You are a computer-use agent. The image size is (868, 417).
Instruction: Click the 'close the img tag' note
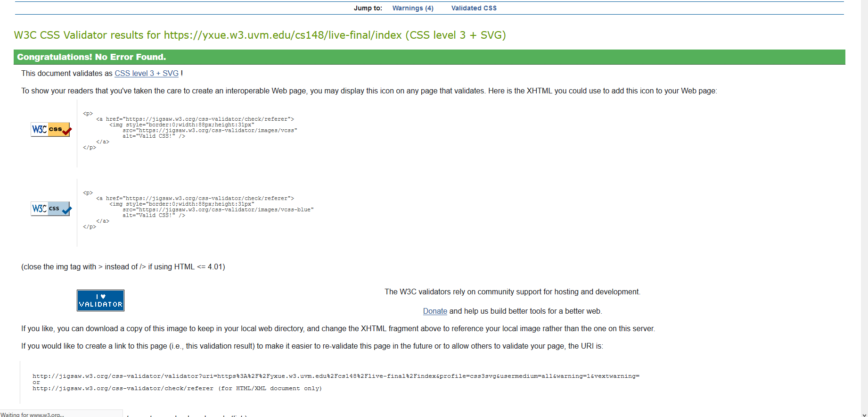coord(123,267)
